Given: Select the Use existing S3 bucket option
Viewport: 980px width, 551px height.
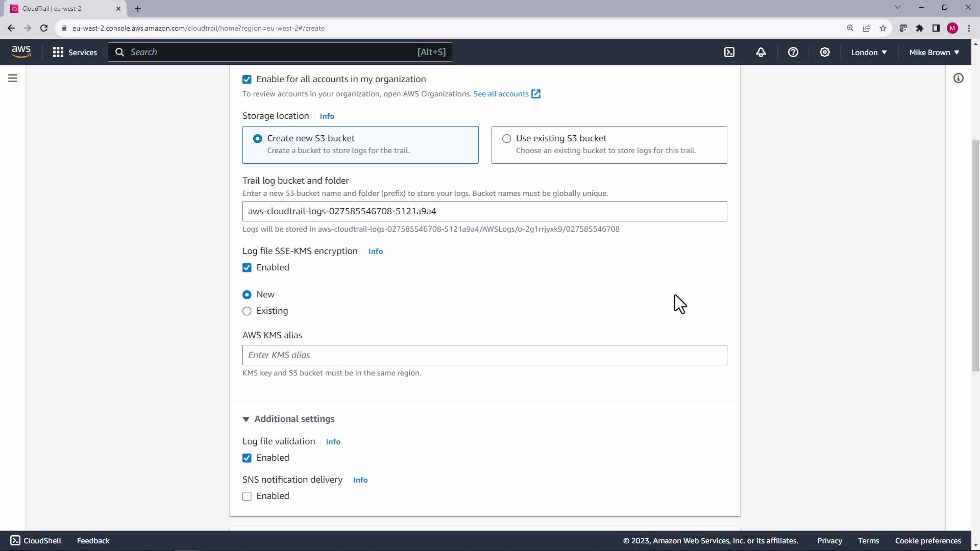Looking at the screenshot, I should pos(506,138).
